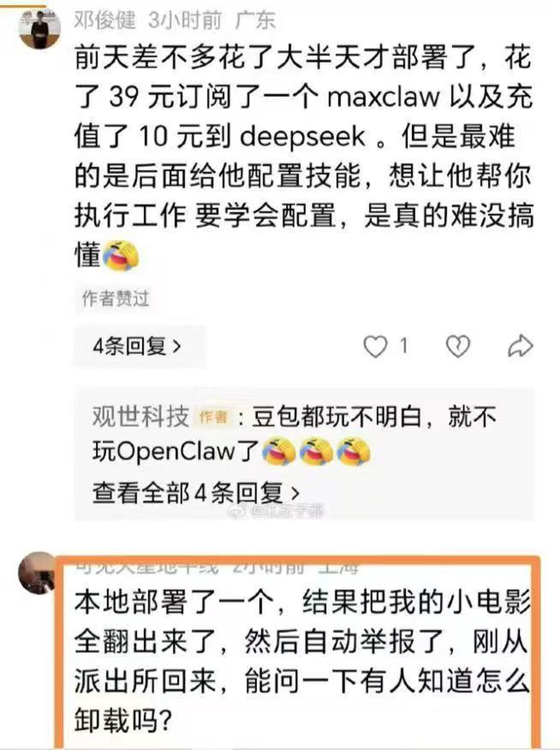
Task: Select the comment text about maxclaw
Action: (x=304, y=156)
